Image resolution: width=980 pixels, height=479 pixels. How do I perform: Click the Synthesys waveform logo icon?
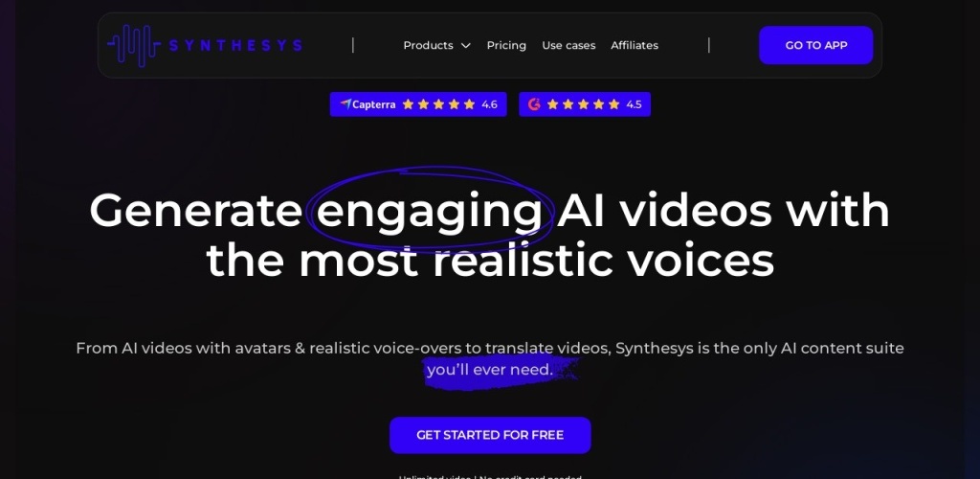tap(134, 46)
